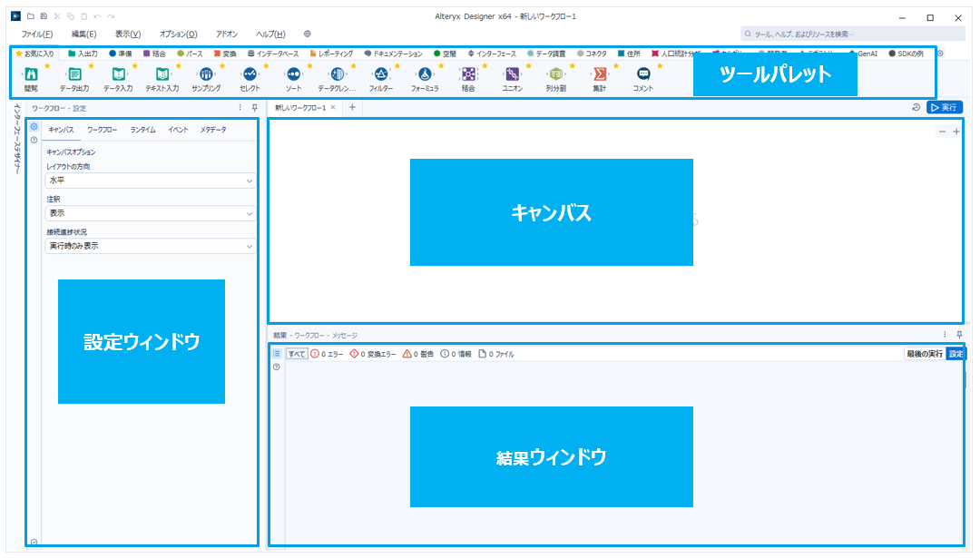Zoom out canvas with minus icon

(942, 132)
